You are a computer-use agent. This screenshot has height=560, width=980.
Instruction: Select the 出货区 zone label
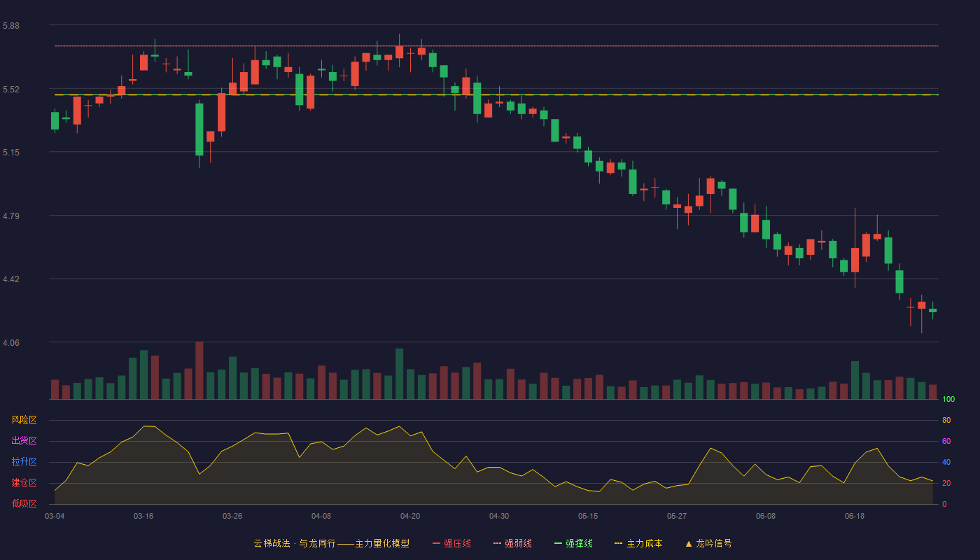coord(24,441)
